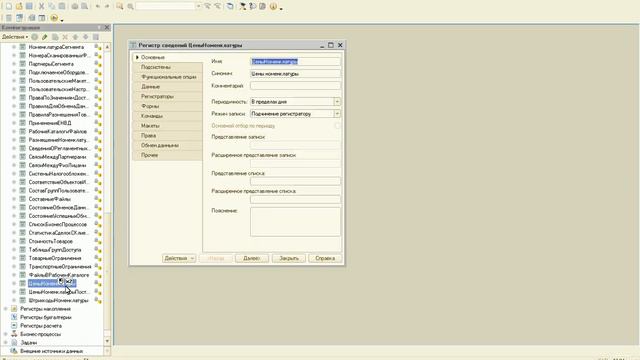Click the Комментарий input field
Screen dimensions: 640x360
[x=295, y=86]
